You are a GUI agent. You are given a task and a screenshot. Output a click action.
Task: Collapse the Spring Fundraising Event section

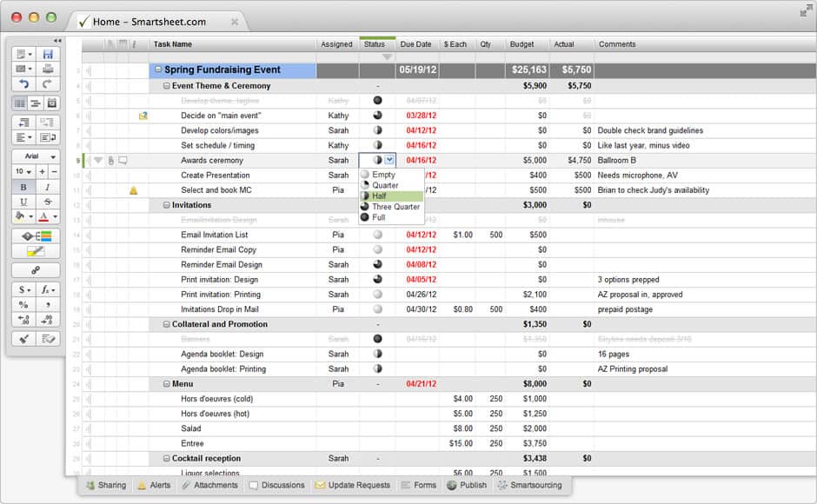(x=158, y=70)
